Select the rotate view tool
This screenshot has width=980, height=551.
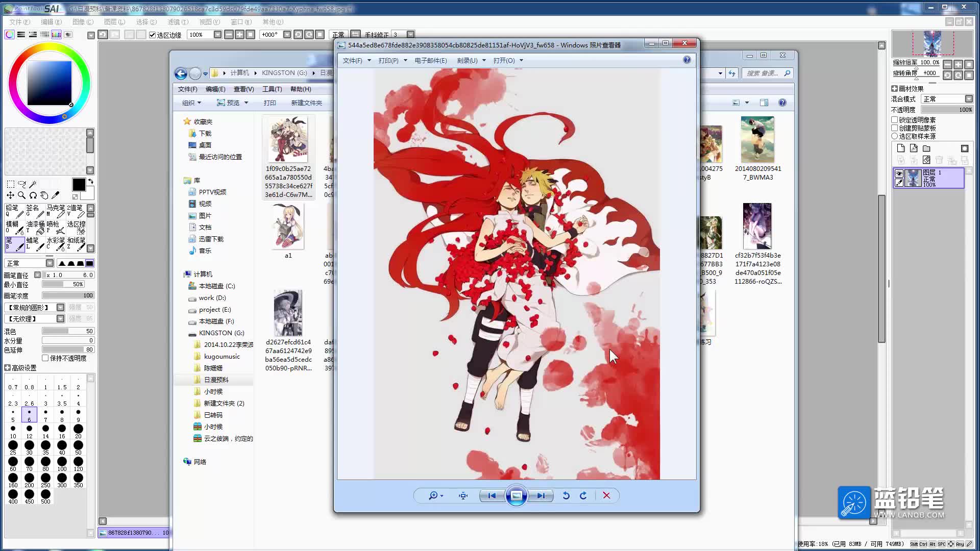coord(33,195)
